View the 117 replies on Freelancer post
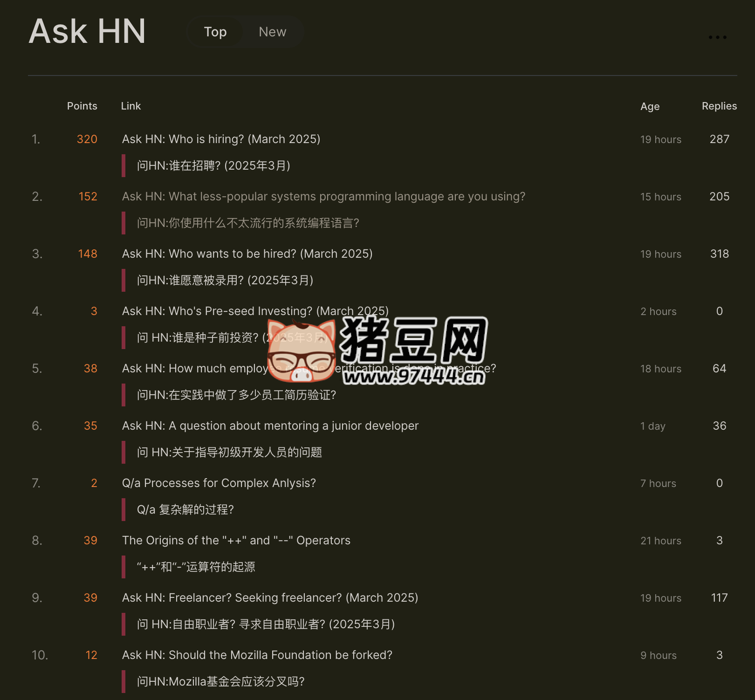 pyautogui.click(x=719, y=597)
